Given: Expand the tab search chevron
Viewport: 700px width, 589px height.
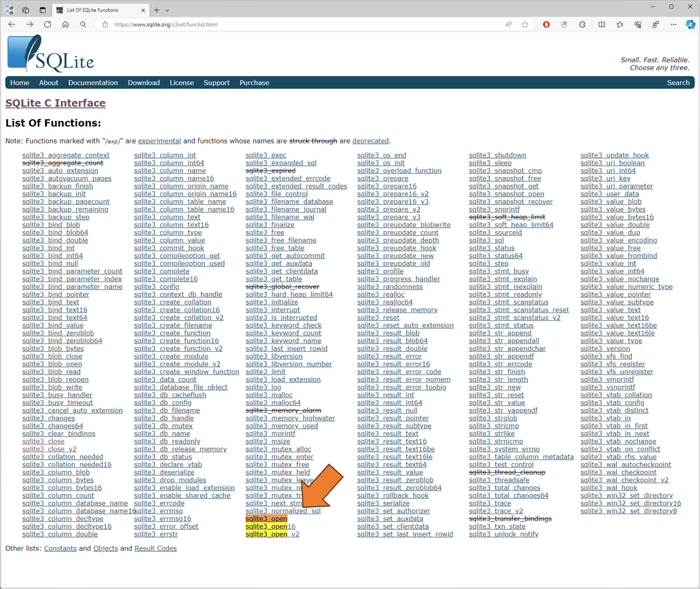Looking at the screenshot, I should (x=167, y=10).
